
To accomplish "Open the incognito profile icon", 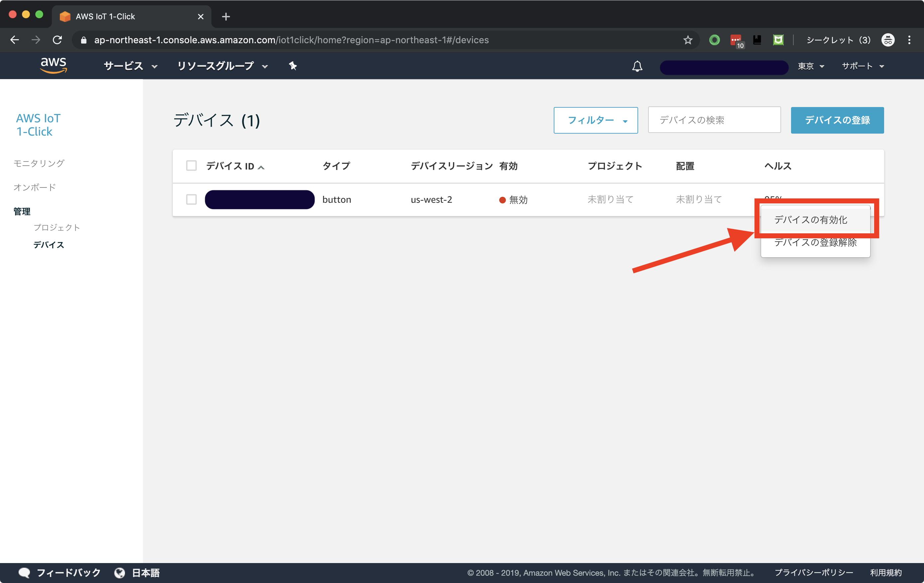I will [x=888, y=40].
